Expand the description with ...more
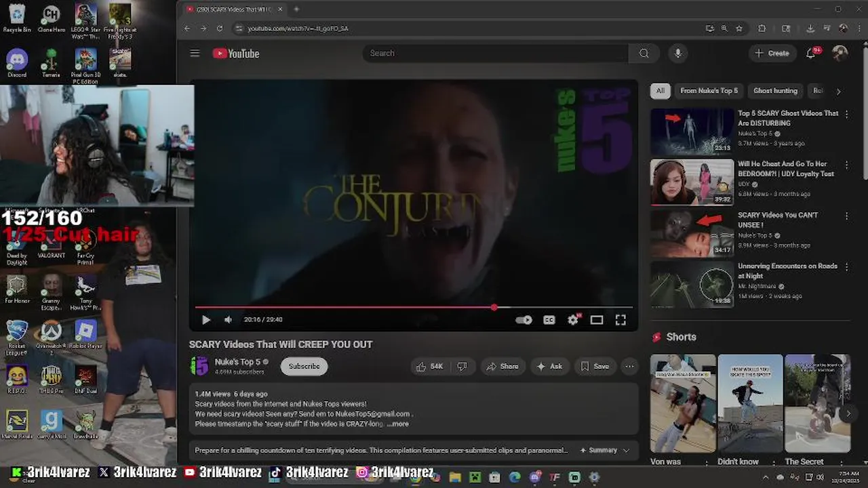This screenshot has height=488, width=868. coord(399,424)
